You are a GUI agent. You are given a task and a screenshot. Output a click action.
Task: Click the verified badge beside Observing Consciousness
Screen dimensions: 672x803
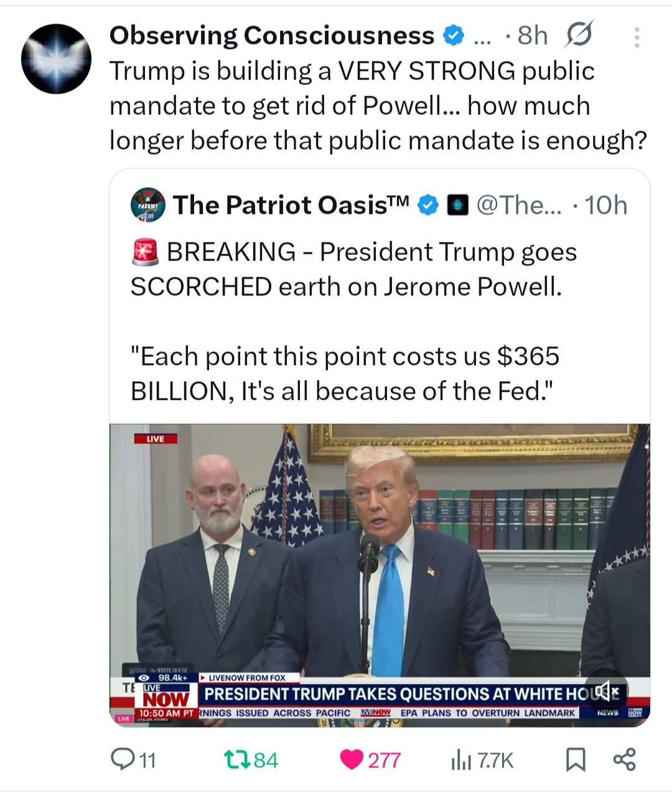click(454, 36)
